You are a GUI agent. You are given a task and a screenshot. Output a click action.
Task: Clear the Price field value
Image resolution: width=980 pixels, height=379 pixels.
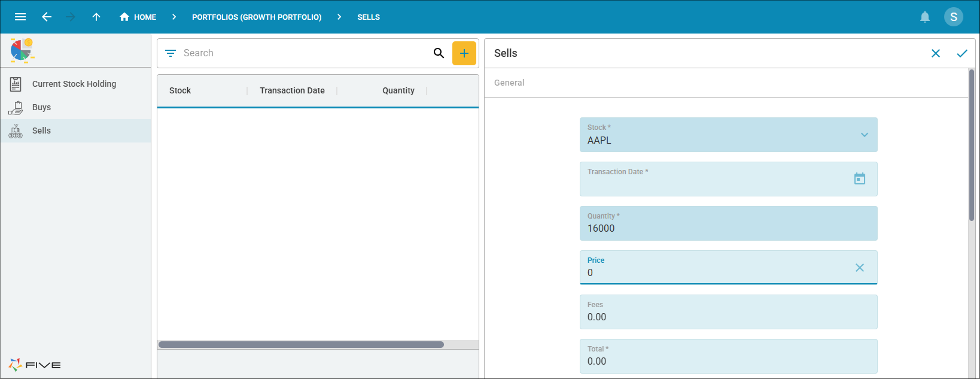[x=859, y=268]
